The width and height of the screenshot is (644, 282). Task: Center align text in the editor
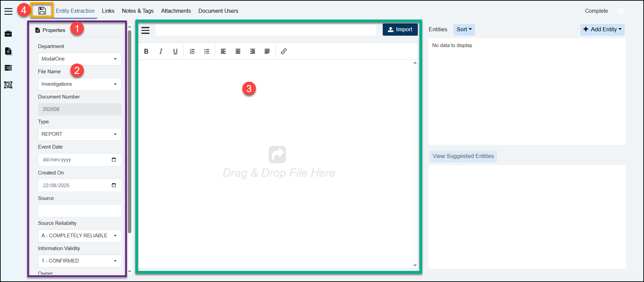click(x=238, y=51)
